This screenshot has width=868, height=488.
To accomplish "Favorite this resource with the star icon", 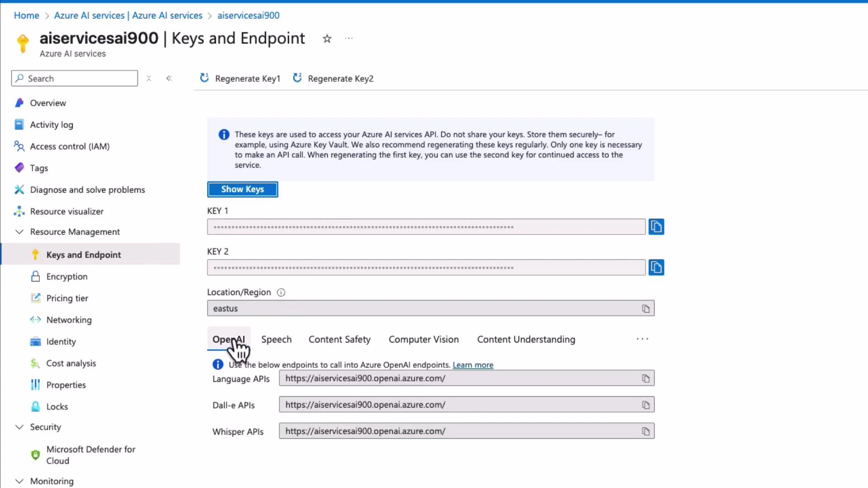I will click(x=327, y=39).
